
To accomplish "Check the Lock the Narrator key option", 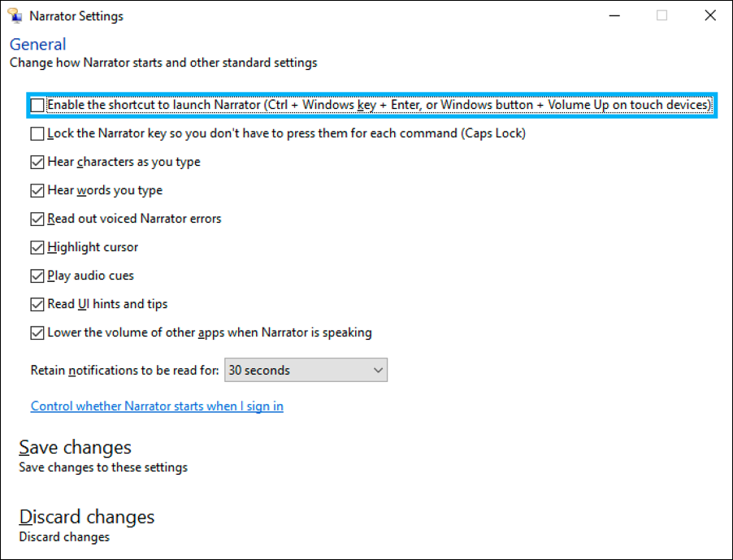I will click(x=37, y=133).
